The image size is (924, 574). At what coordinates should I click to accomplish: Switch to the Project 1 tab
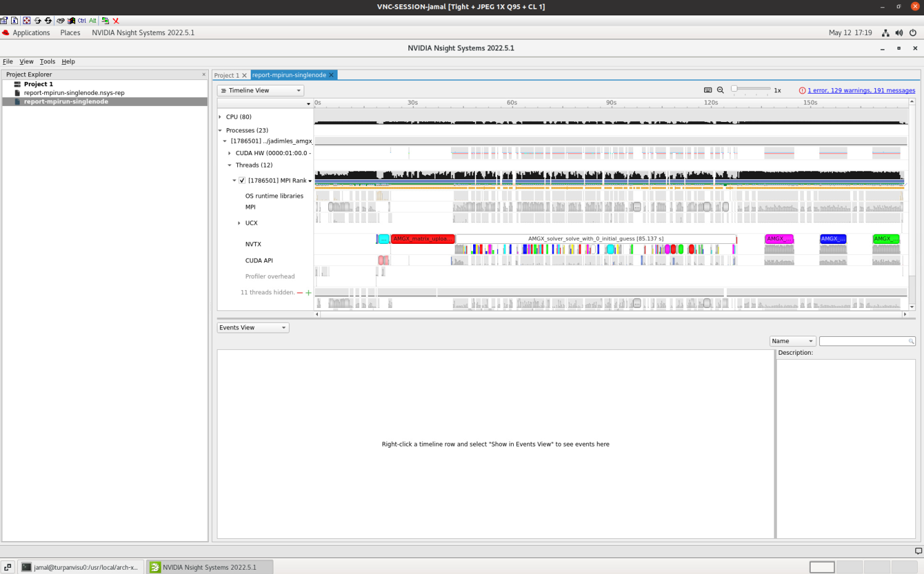pos(226,76)
